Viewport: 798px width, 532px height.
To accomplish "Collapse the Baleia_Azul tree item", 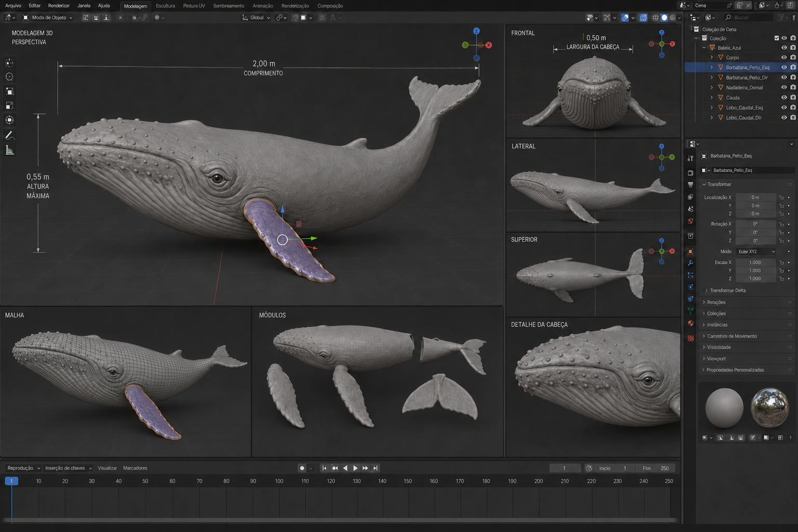I will (x=704, y=48).
